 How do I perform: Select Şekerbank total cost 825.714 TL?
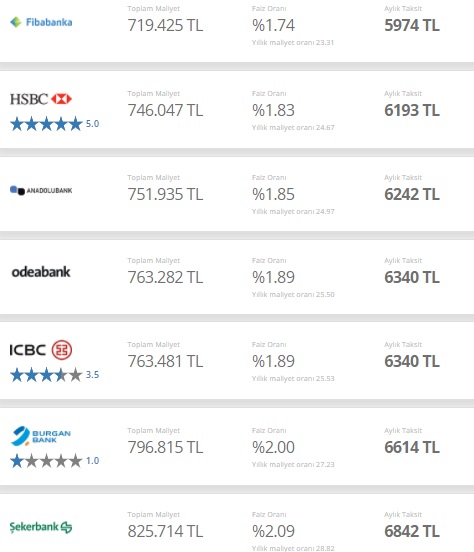pyautogui.click(x=165, y=531)
